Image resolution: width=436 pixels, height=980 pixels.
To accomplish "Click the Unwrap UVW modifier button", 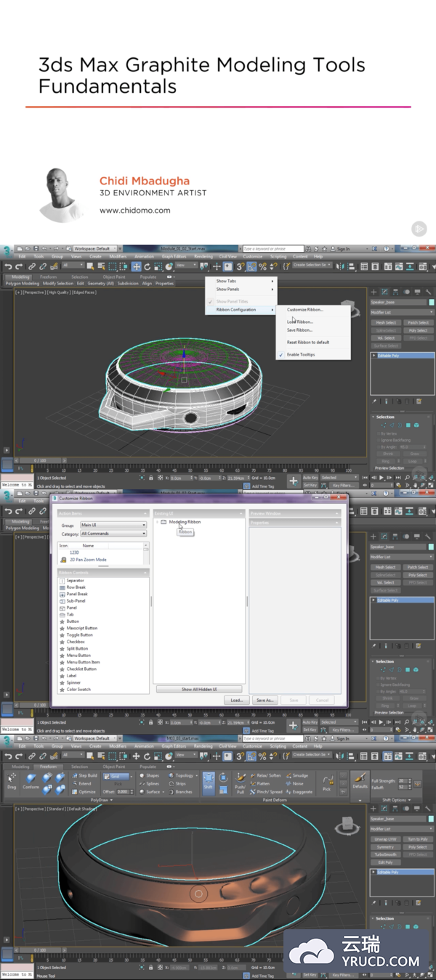I will pos(385,839).
